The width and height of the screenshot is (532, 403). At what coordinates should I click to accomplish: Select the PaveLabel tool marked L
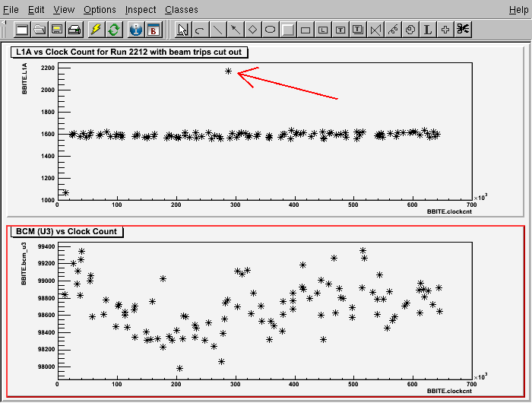coord(323,30)
